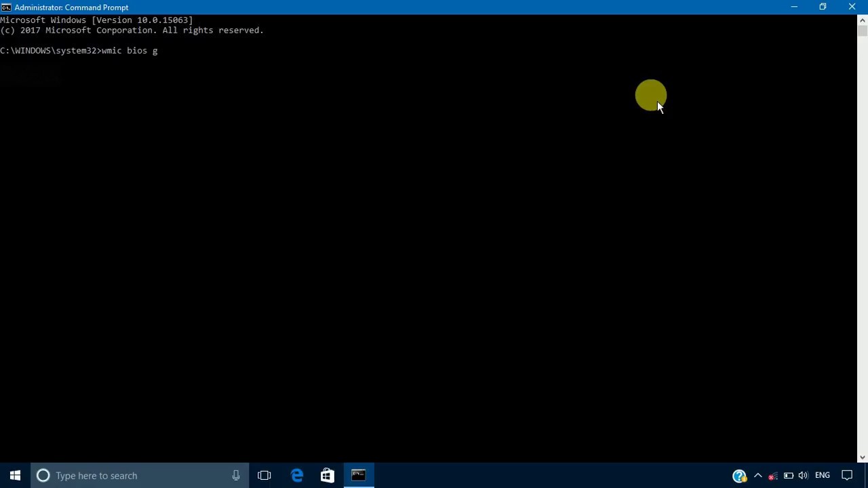Screen dimensions: 868x488
Task: Click the scrollbar up arrow in Command Prompt
Action: click(x=863, y=20)
